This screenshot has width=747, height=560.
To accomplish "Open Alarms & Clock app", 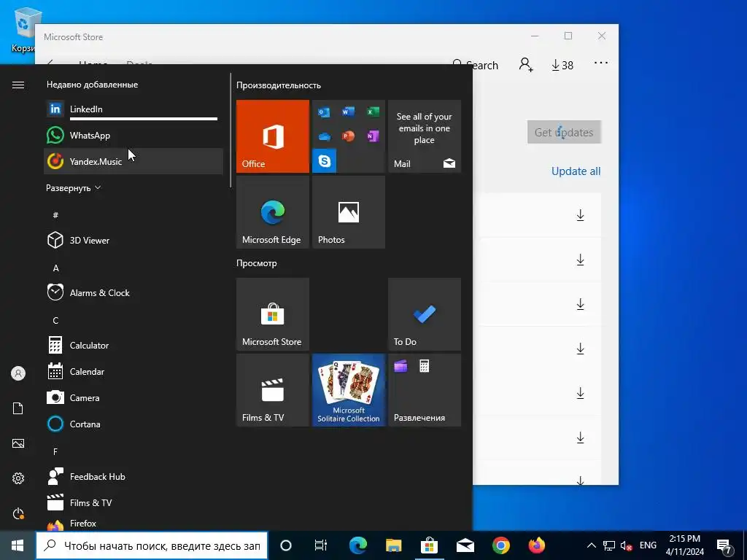I will point(133,293).
